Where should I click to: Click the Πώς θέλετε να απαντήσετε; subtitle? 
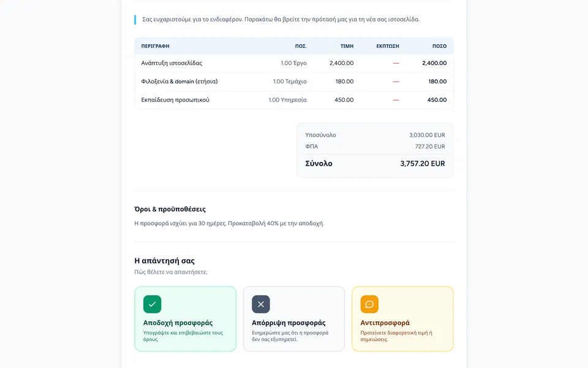pyautogui.click(x=171, y=272)
